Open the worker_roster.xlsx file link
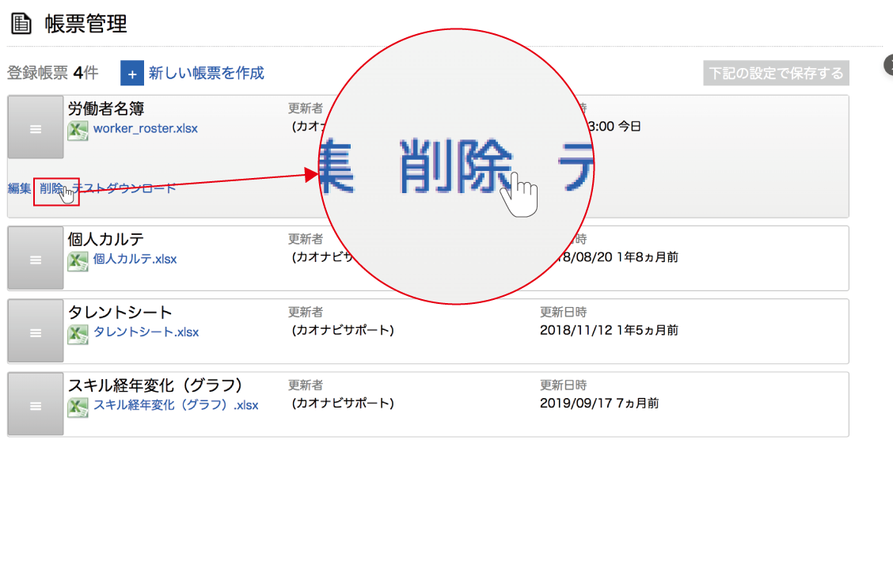This screenshot has height=588, width=893. click(146, 128)
